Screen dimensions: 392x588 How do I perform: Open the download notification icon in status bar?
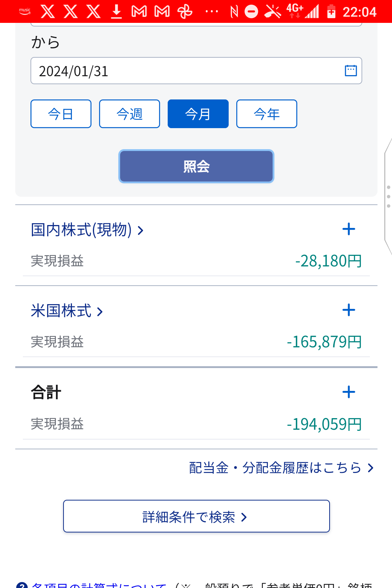[117, 12]
